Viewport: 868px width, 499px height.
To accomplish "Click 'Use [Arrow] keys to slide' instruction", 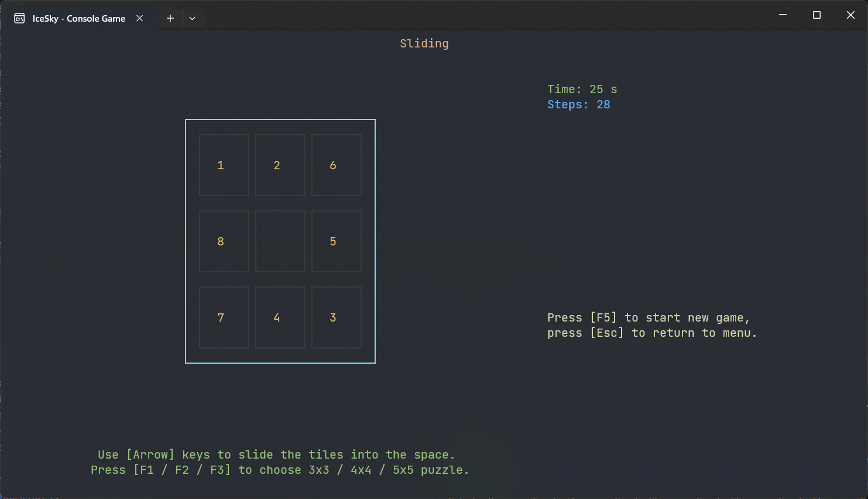I will pos(276,454).
